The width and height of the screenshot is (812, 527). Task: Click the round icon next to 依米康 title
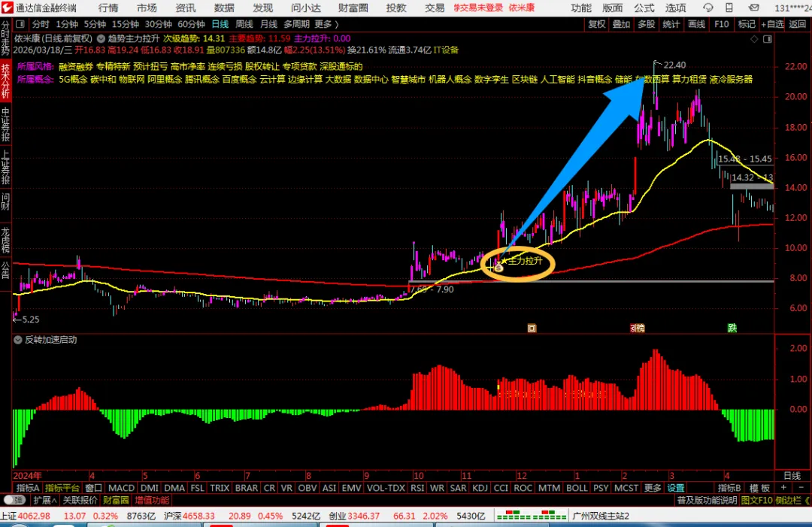point(101,38)
